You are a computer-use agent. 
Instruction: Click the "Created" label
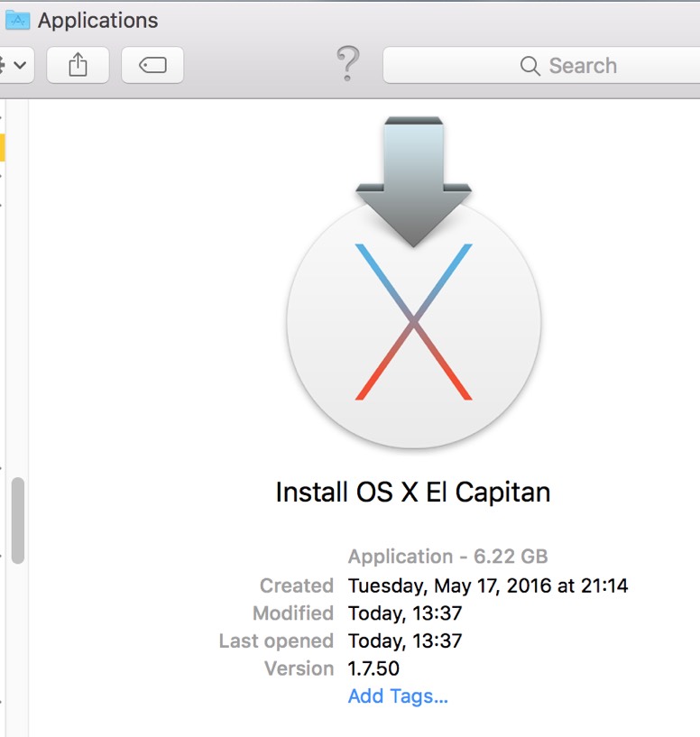coord(297,585)
